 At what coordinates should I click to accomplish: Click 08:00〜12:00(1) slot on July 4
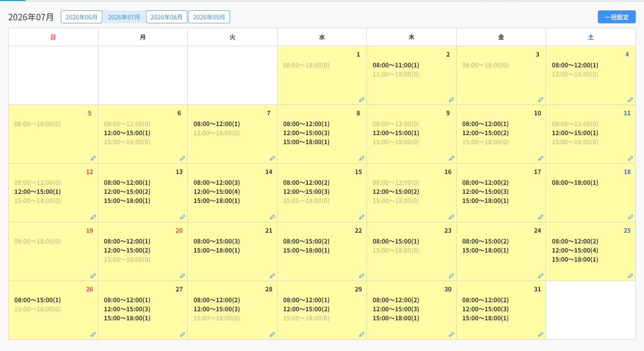(x=575, y=65)
